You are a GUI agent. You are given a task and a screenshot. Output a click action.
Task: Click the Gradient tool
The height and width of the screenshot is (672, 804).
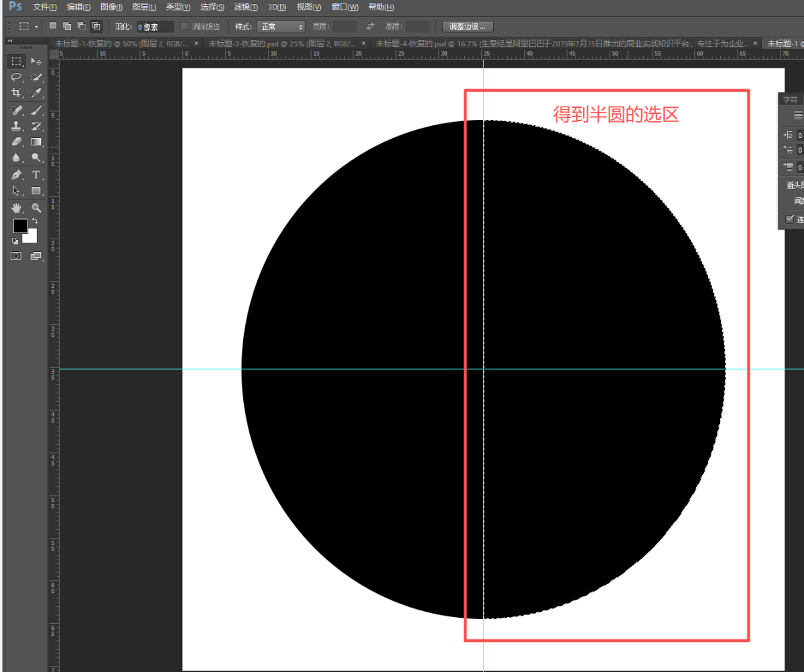tap(37, 142)
